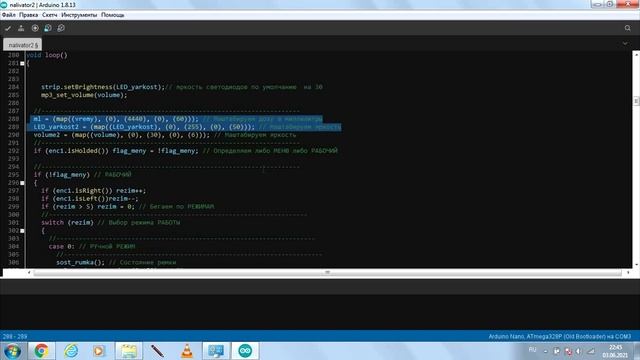
Task: Open the Serial Monitor magnifier icon
Action: click(627, 28)
